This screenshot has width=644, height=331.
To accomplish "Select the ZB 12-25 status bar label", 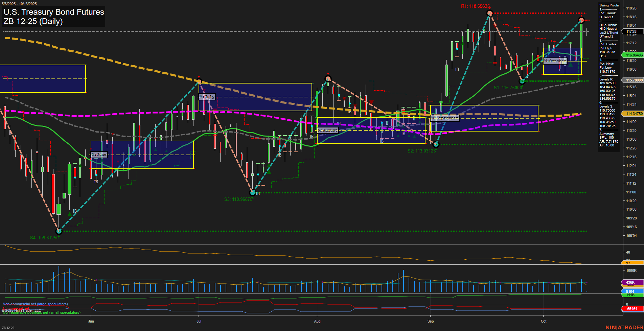I will click(x=8, y=327).
